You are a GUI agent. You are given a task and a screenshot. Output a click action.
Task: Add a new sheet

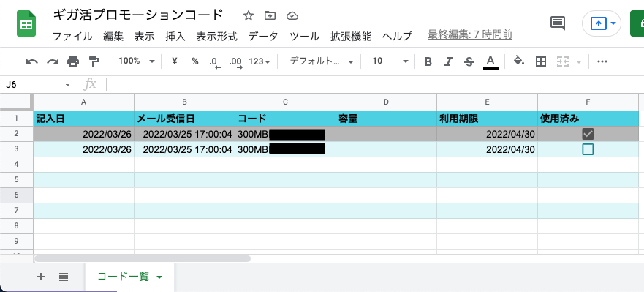point(41,277)
